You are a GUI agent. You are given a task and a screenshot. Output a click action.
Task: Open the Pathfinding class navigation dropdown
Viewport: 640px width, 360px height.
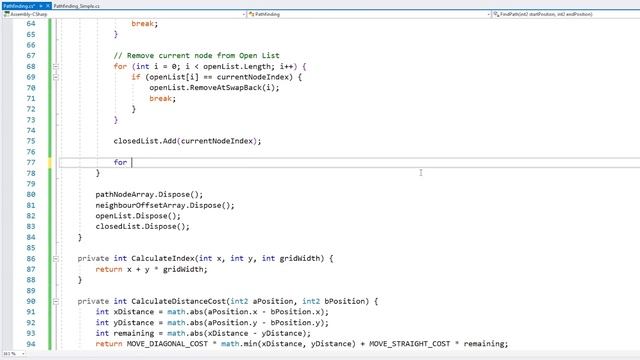pyautogui.click(x=369, y=14)
